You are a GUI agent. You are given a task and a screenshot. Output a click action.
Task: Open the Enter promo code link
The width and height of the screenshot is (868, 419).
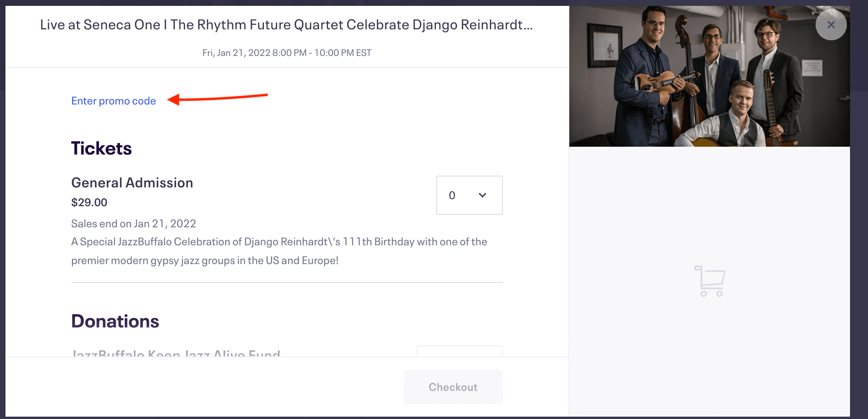113,101
